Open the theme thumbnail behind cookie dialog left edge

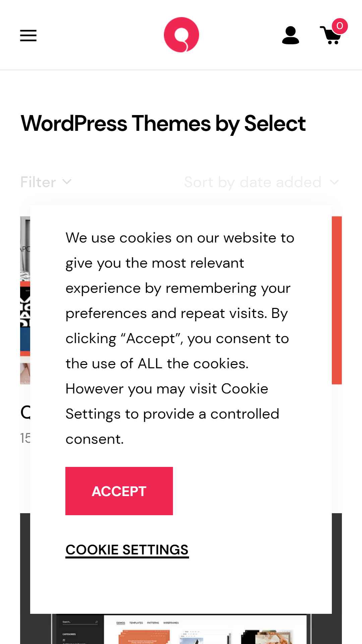pyautogui.click(x=25, y=300)
